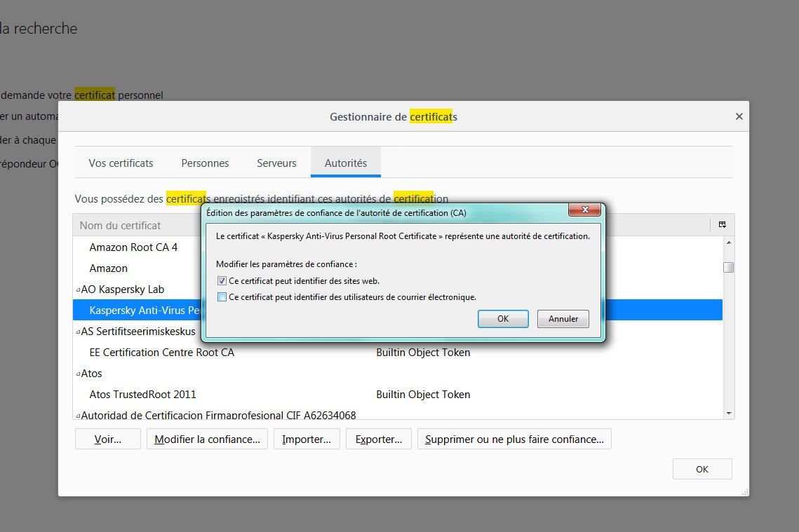Click OK in certificate manager window

(x=702, y=469)
